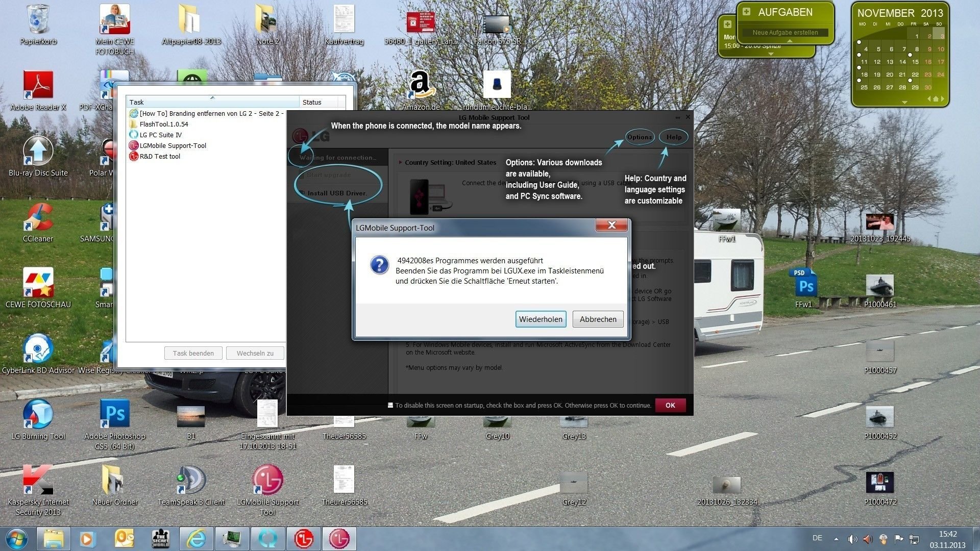
Task: Open Windows Media Player from the taskbar
Action: 88,539
